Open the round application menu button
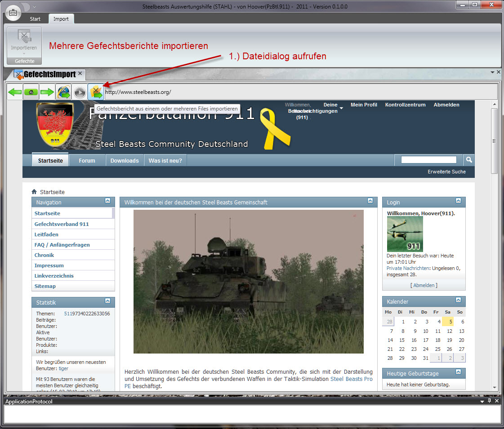Viewport: 504px width, 429px height. pos(13,13)
